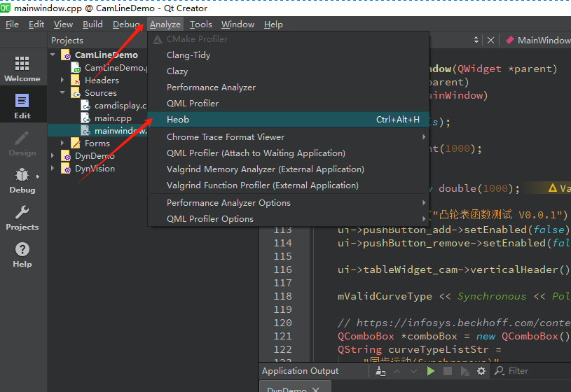The image size is (571, 392).
Task: Open Help mode
Action: coord(22,255)
